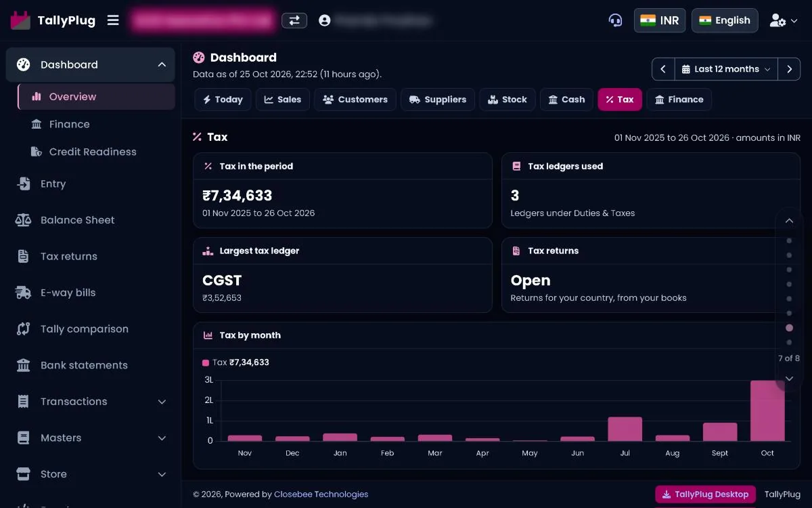Click the Transactions receipt icon

pyautogui.click(x=24, y=402)
